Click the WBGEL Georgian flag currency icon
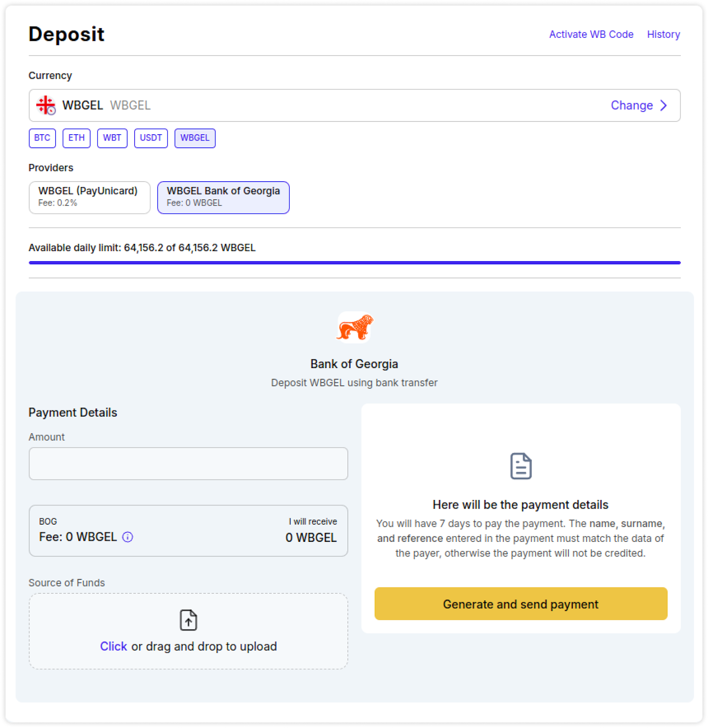708x728 pixels. [46, 106]
